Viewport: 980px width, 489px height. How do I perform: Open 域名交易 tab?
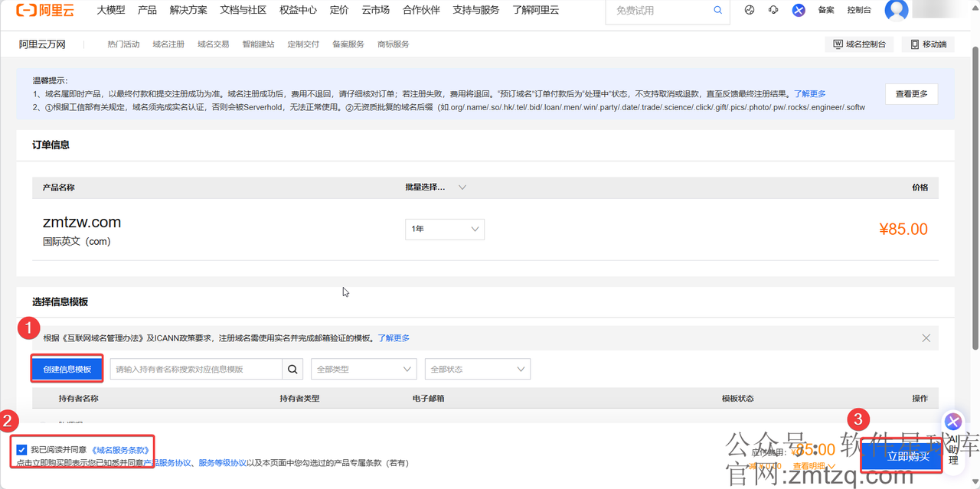213,44
